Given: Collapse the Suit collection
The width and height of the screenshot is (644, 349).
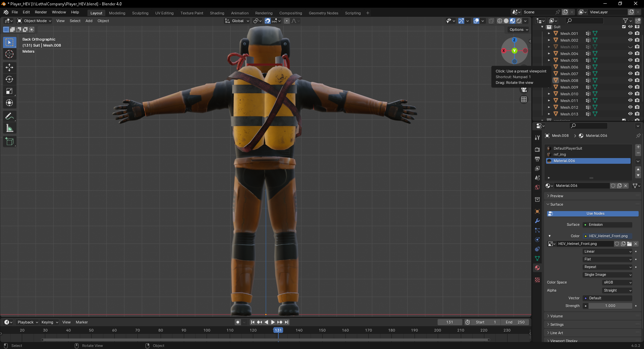Looking at the screenshot, I should (x=542, y=27).
